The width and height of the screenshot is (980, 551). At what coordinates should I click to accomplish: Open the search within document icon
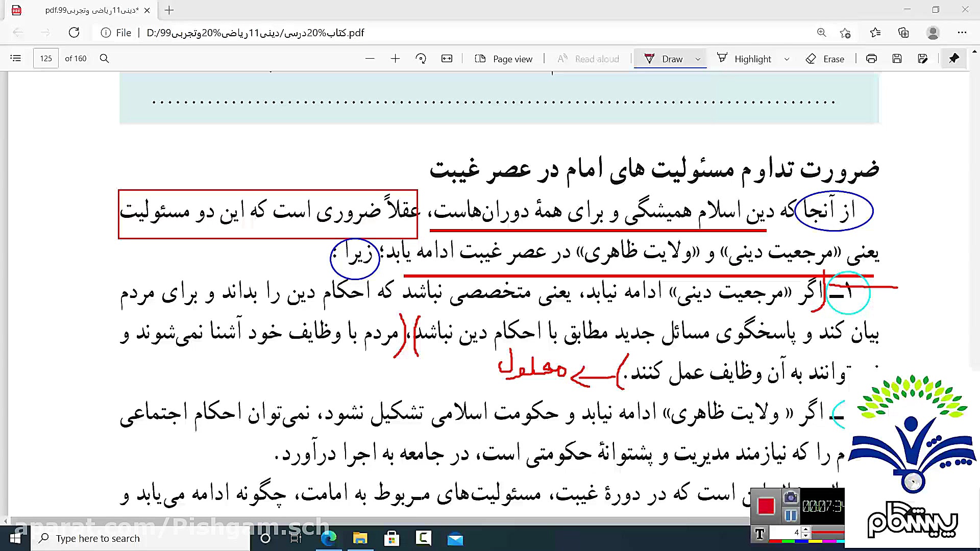point(104,58)
